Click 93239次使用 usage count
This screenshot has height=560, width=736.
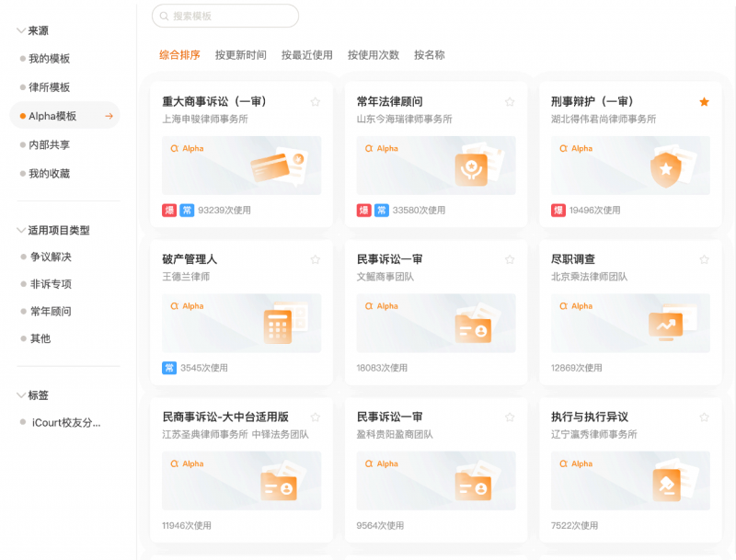(224, 211)
